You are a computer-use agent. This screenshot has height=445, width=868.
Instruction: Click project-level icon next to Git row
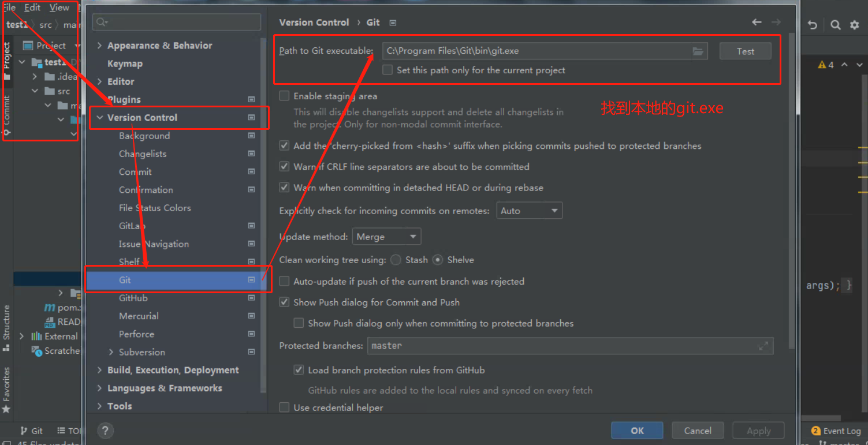point(251,280)
